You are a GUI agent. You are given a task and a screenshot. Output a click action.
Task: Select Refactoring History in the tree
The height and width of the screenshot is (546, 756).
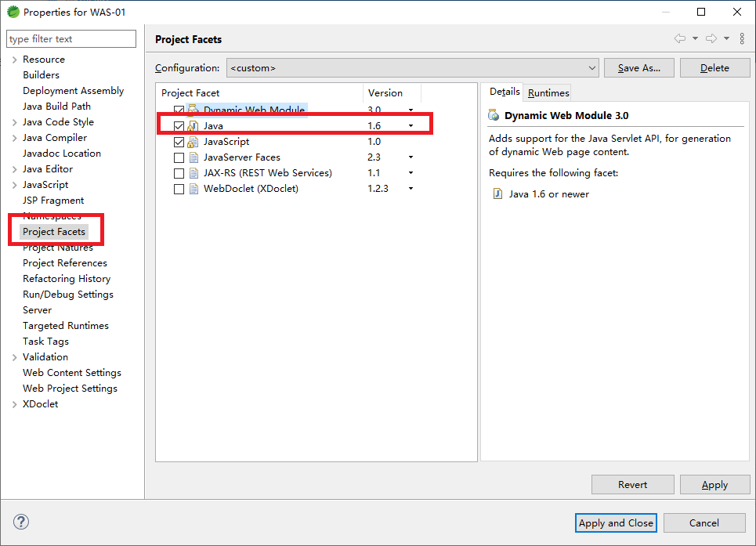tap(67, 279)
